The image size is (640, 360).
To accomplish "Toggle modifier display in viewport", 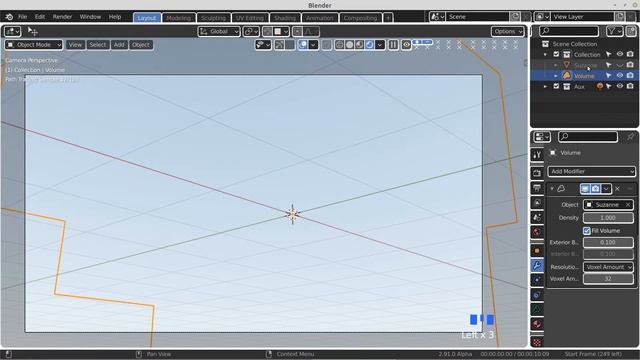I will (x=585, y=189).
